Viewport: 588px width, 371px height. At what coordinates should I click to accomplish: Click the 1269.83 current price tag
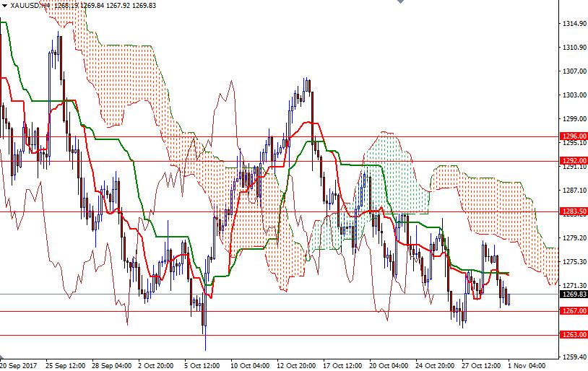(x=574, y=294)
